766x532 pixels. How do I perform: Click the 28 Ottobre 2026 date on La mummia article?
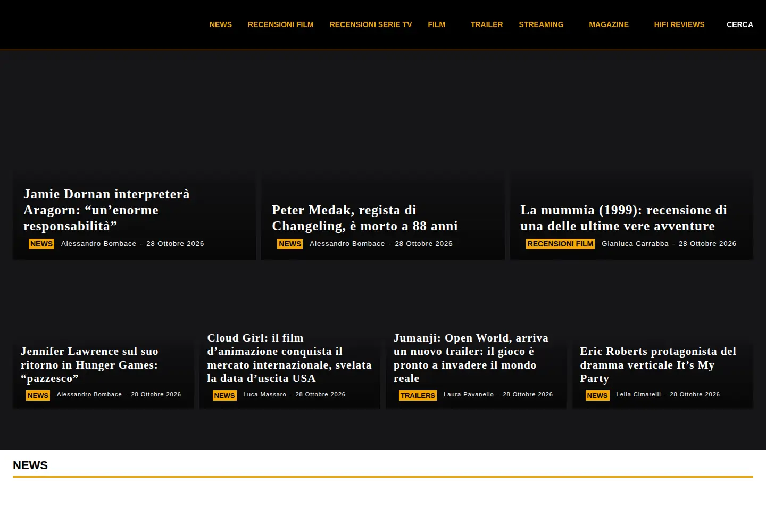click(707, 244)
